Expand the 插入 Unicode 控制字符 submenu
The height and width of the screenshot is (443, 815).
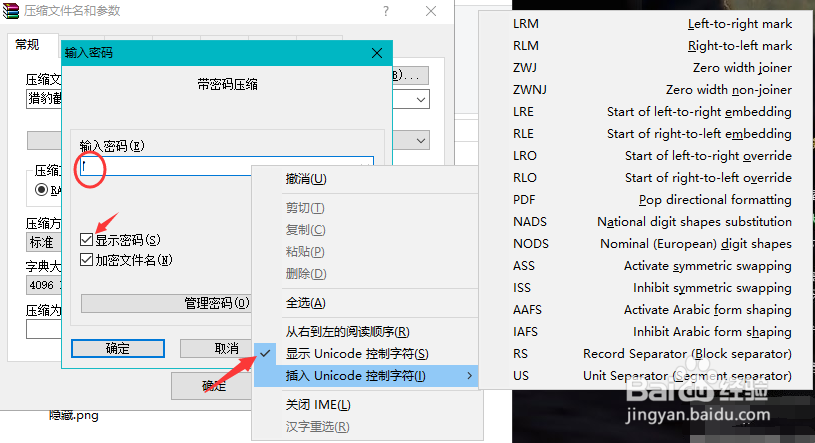pyautogui.click(x=367, y=375)
